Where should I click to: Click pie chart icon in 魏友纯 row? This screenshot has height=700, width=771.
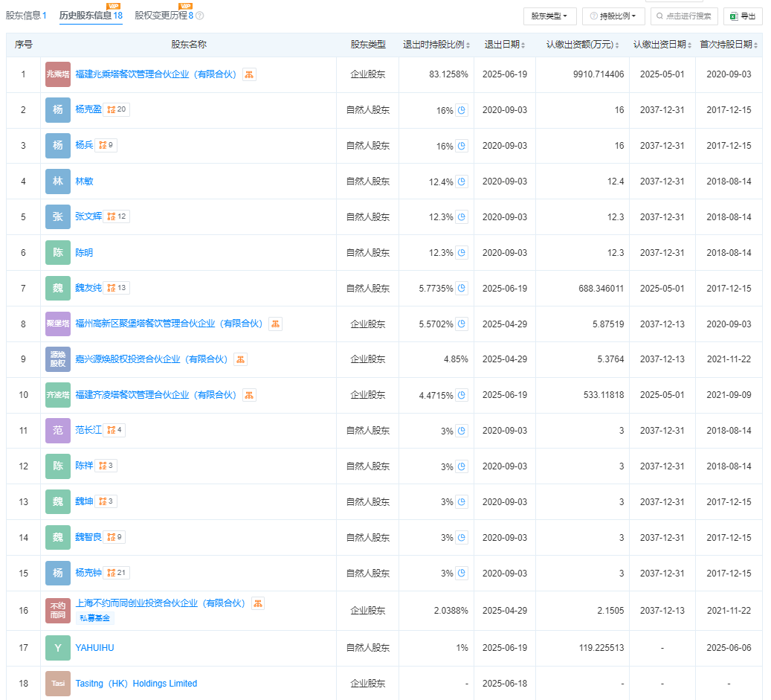click(462, 288)
